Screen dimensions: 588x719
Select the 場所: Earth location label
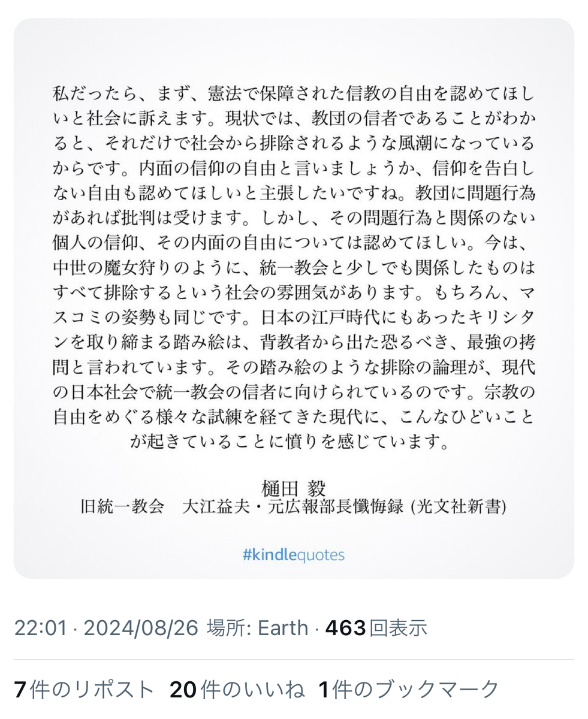(257, 628)
